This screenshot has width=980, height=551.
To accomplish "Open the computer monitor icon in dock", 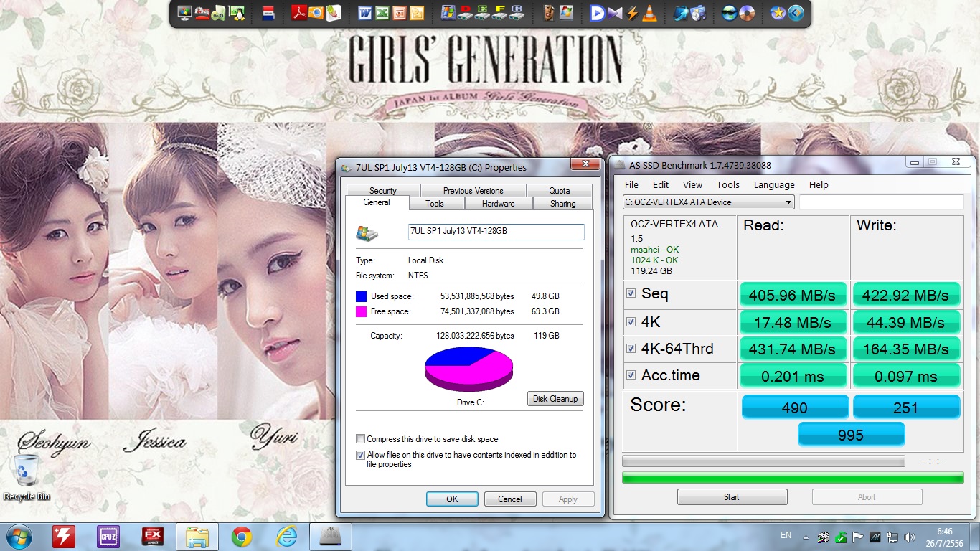I will [184, 12].
